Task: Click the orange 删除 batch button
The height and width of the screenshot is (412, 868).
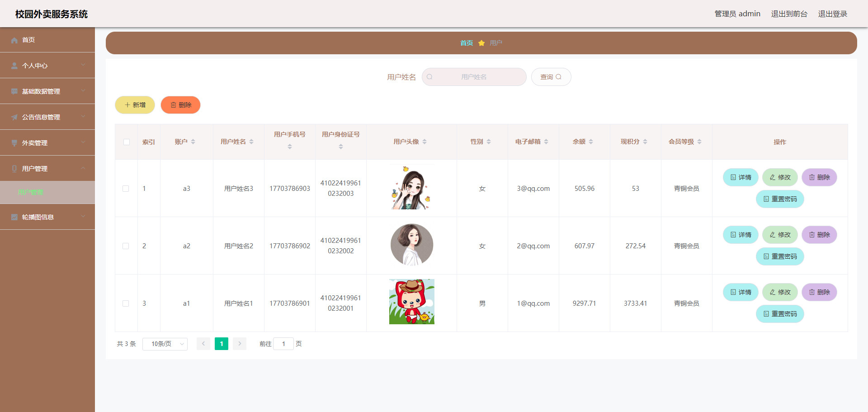Action: coord(180,105)
